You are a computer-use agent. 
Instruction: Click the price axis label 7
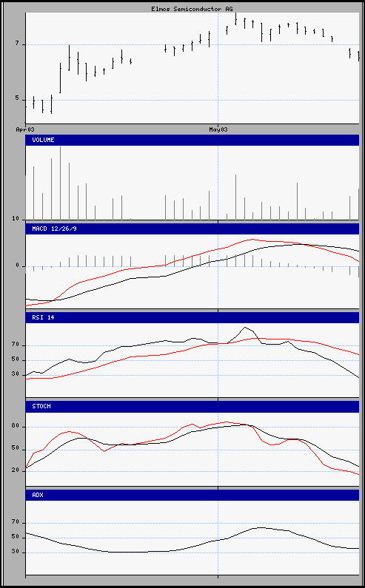(17, 44)
